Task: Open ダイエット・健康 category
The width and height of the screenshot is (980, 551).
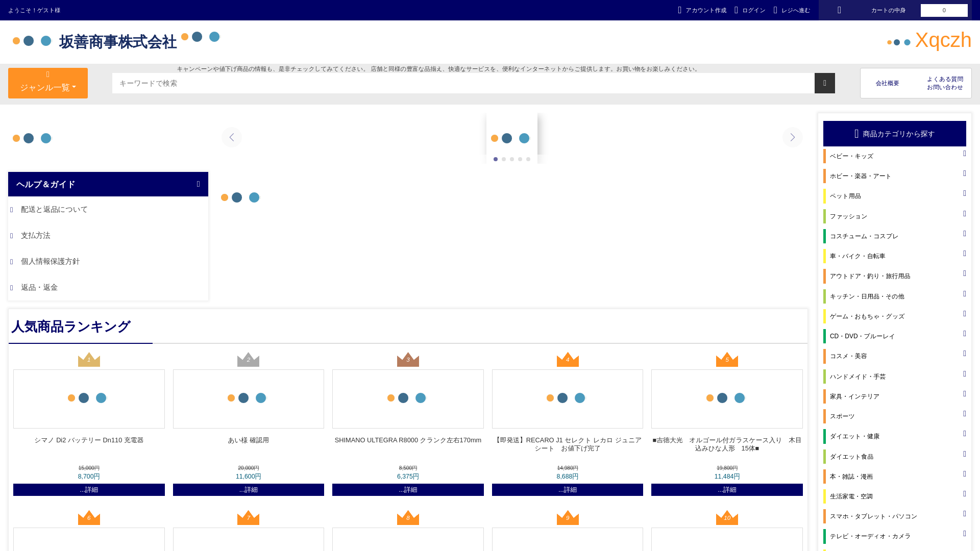Action: tap(854, 436)
